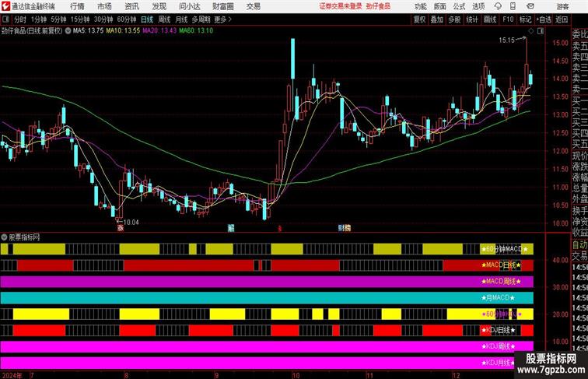Screen dimensions: 588x379
Task: Add stock with +自选 button
Action: pyautogui.click(x=544, y=19)
